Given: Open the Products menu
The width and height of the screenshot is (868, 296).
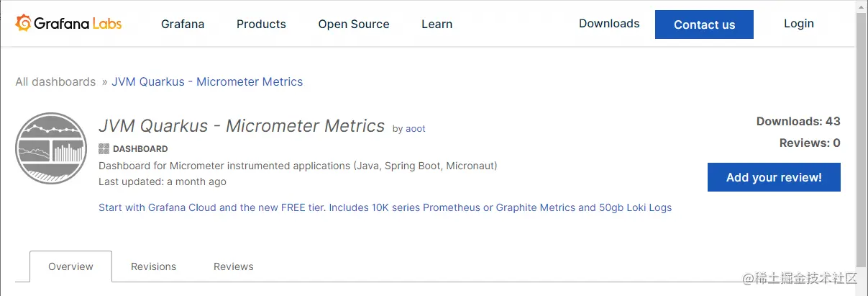Looking at the screenshot, I should [x=261, y=24].
